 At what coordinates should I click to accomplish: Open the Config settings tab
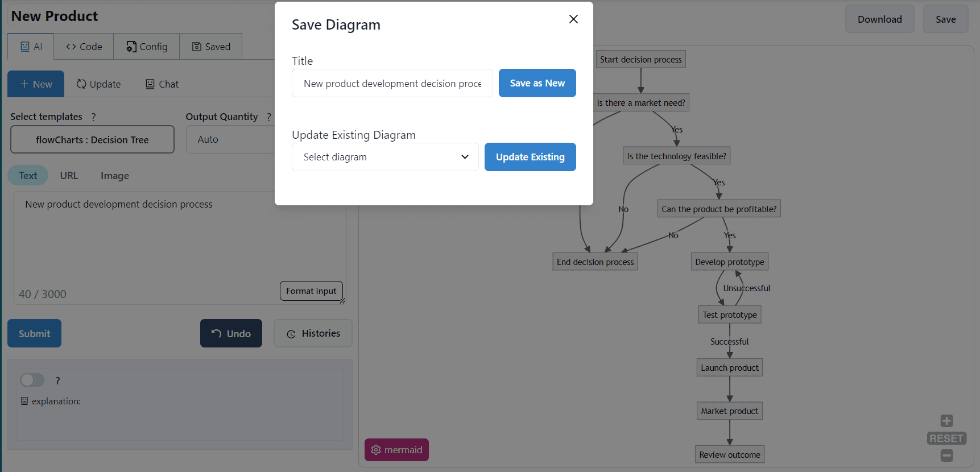click(x=146, y=46)
